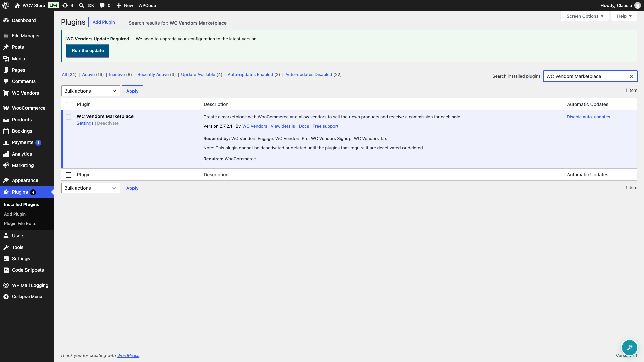Open the search icon with ⌘K
This screenshot has height=362, width=644.
tap(82, 5)
